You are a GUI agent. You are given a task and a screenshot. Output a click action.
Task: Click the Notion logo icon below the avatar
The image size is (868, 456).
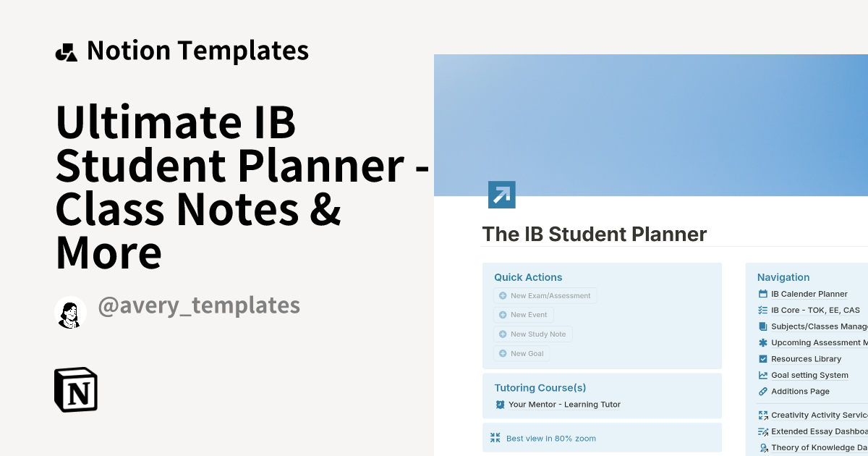pos(77,389)
